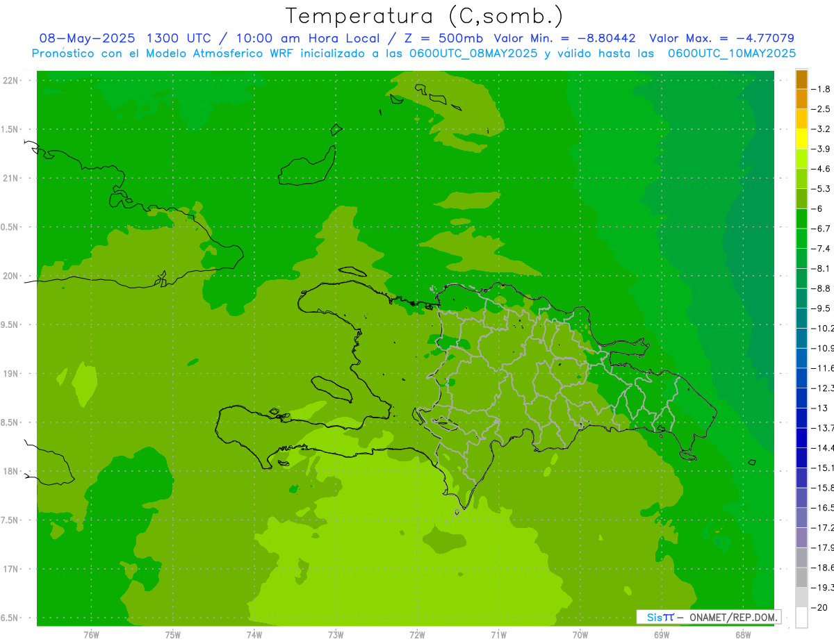The height and width of the screenshot is (644, 834).
Task: Click the 'Valor Min. = -8.80442' text
Action: (564, 38)
